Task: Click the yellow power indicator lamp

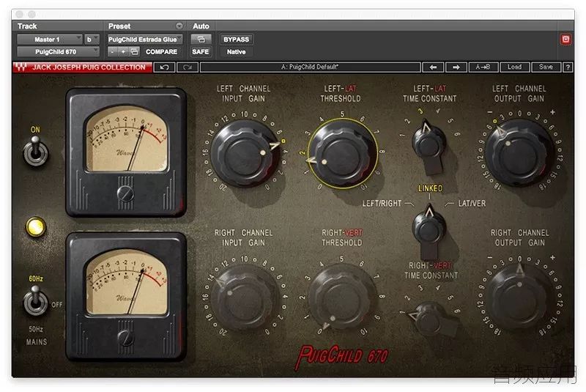Action: coord(36,227)
